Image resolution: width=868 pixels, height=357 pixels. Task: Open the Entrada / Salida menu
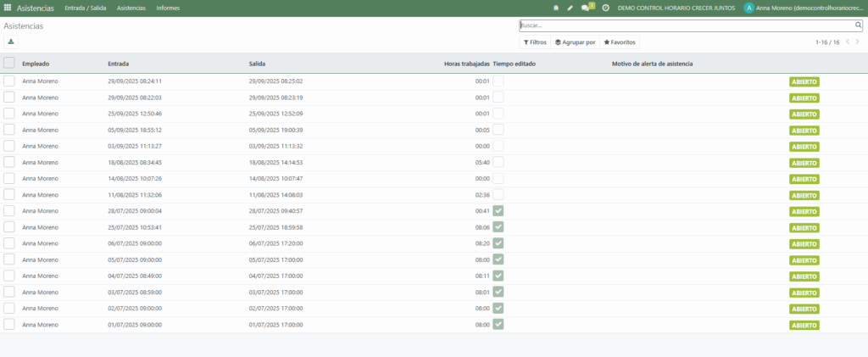click(x=86, y=8)
